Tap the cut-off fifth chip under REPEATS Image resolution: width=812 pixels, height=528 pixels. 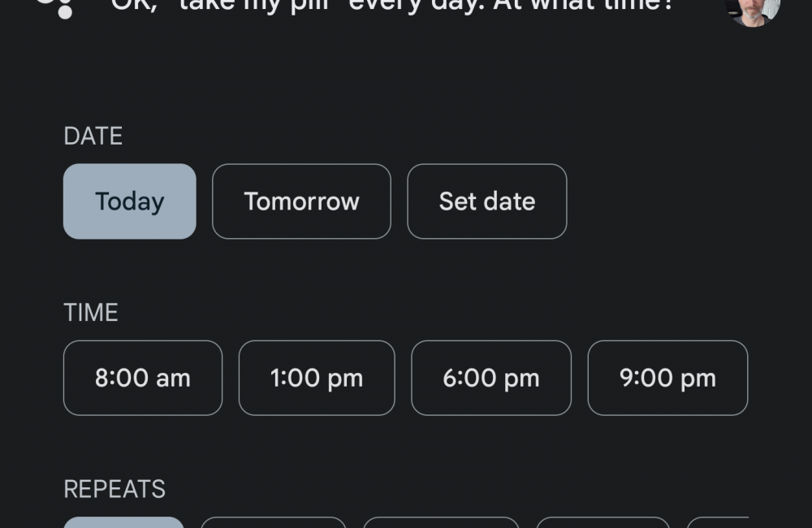tap(718, 522)
